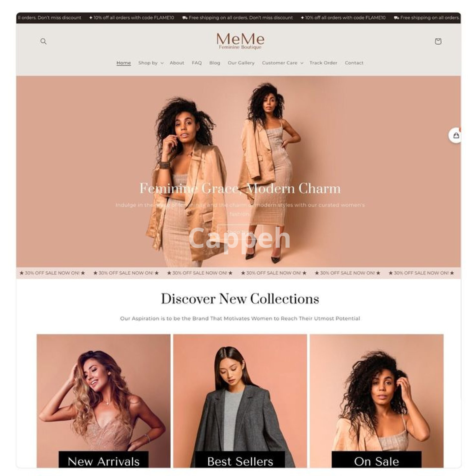Go to the Home menu item
This screenshot has height=476, width=476.
123,63
